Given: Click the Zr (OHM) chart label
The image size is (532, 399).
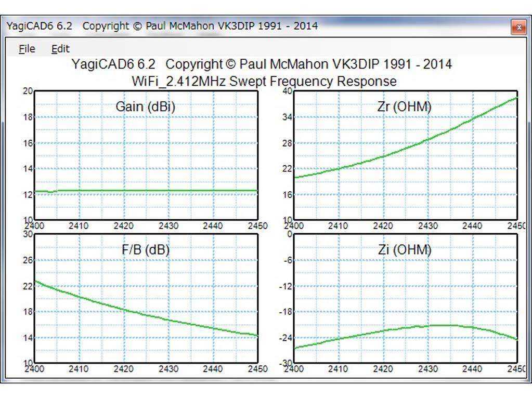Looking at the screenshot, I should 404,107.
